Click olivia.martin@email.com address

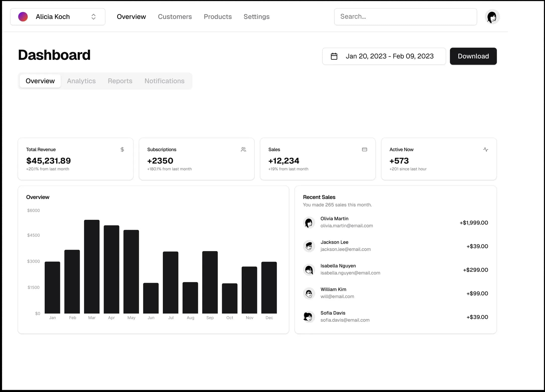point(347,226)
